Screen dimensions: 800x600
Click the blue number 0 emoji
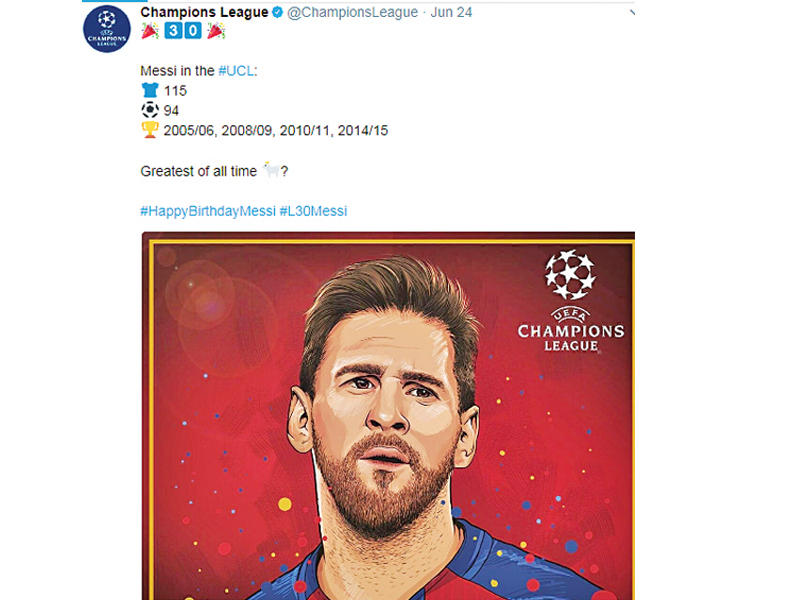[193, 31]
